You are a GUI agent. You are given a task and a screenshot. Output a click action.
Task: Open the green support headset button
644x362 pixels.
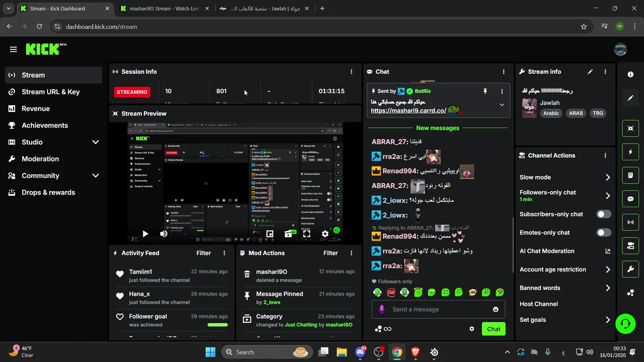(x=625, y=323)
